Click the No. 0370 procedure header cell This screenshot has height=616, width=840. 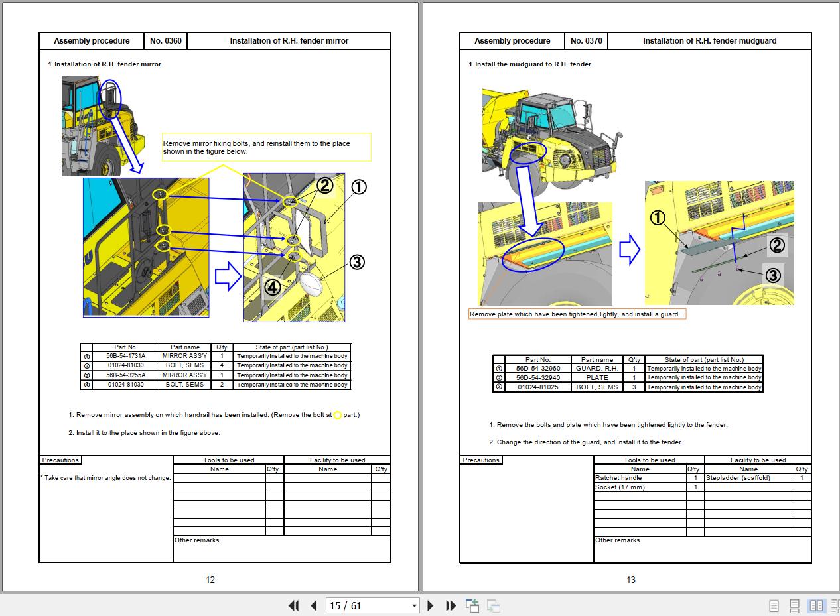pyautogui.click(x=586, y=41)
